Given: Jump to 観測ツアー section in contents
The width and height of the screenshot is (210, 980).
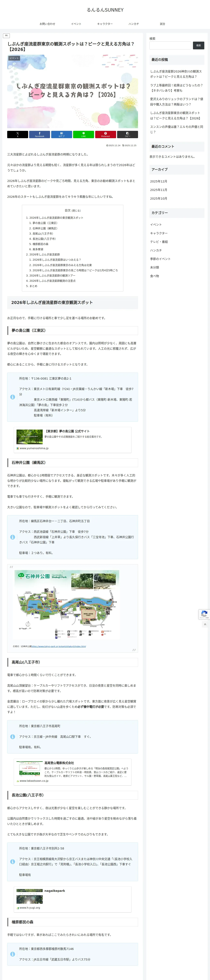Looking at the screenshot, I should click(x=52, y=275).
